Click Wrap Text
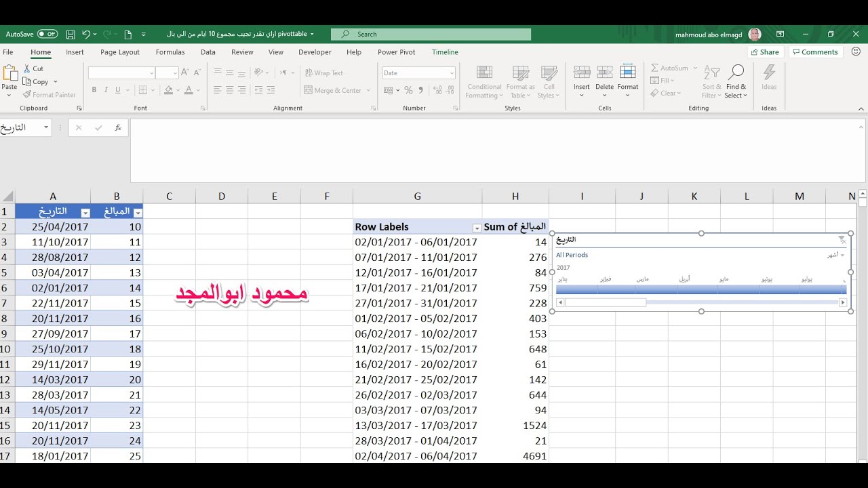The width and height of the screenshot is (868, 488). tap(324, 73)
